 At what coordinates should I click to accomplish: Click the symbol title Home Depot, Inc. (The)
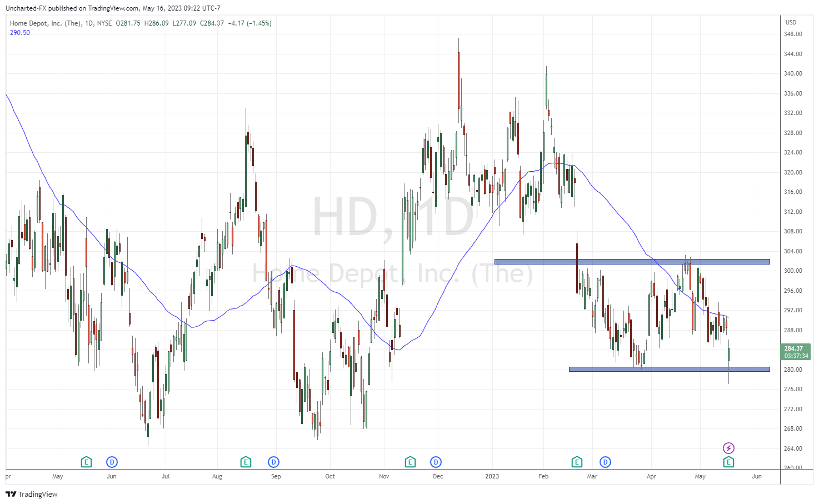(45, 23)
